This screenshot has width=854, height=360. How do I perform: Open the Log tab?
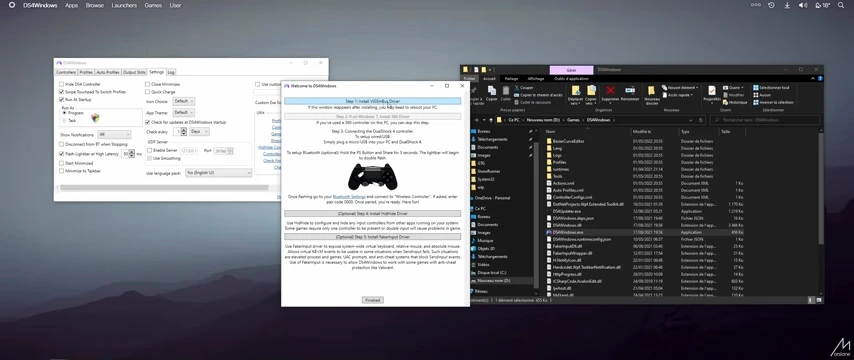pos(171,72)
